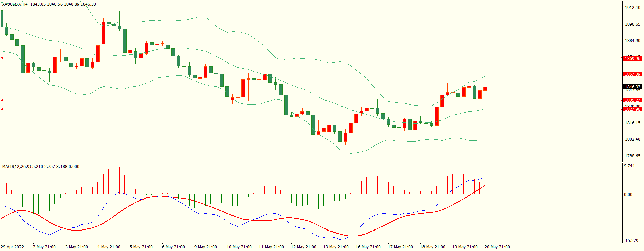The width and height of the screenshot is (644, 251).
Task: Click the 16 May 21:00 time label
Action: coord(368,247)
